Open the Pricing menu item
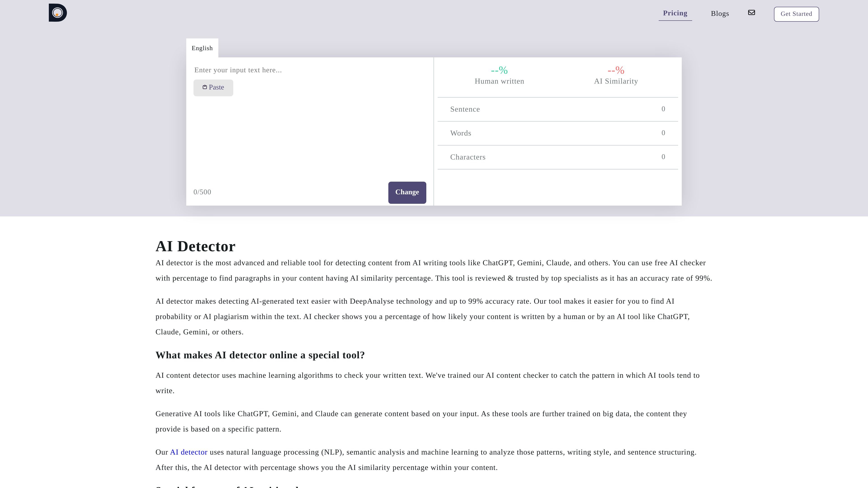This screenshot has width=868, height=488. pos(675,13)
